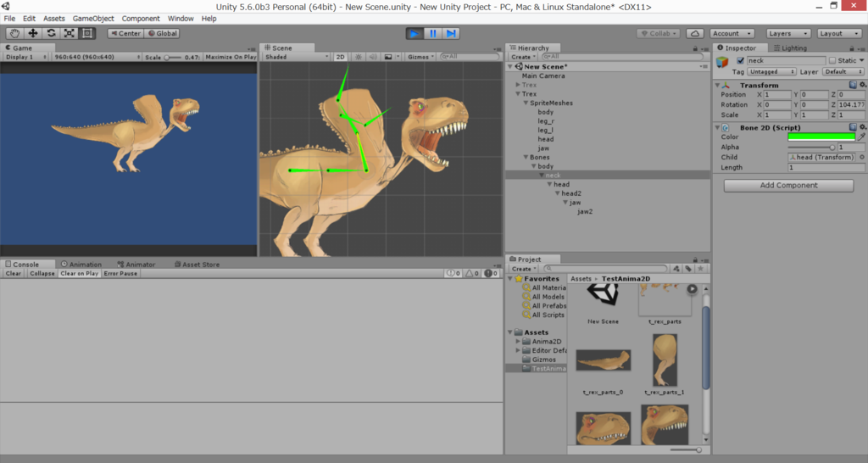Screen dimensions: 868x463
Task: Select the t_rex_parts_0 thumbnail
Action: point(603,360)
